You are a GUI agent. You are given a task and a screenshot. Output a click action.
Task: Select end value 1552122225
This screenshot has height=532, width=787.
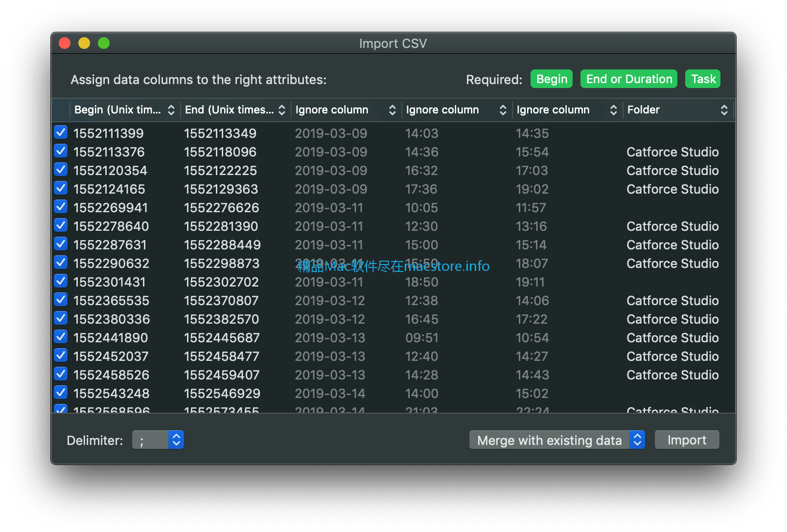[221, 171]
